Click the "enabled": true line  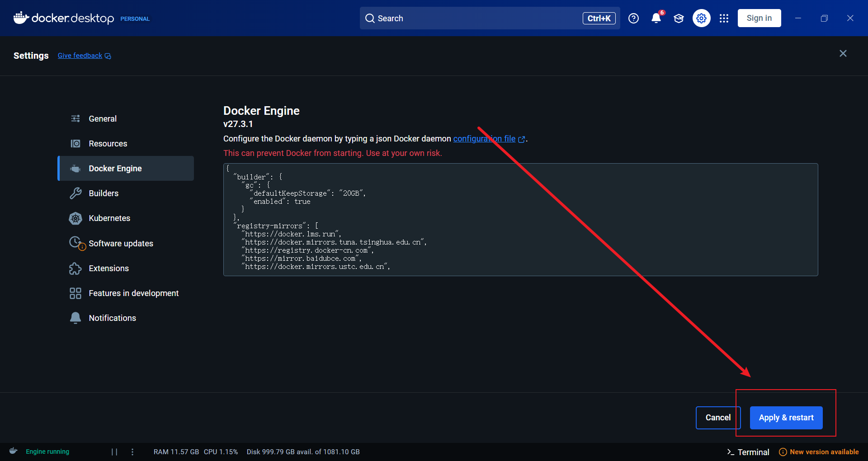[280, 202]
